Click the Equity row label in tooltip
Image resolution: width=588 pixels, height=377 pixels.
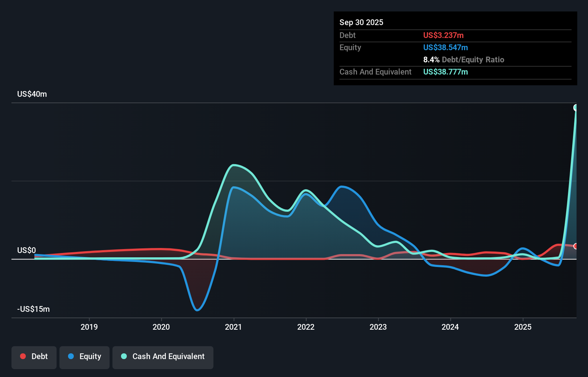pyautogui.click(x=350, y=47)
